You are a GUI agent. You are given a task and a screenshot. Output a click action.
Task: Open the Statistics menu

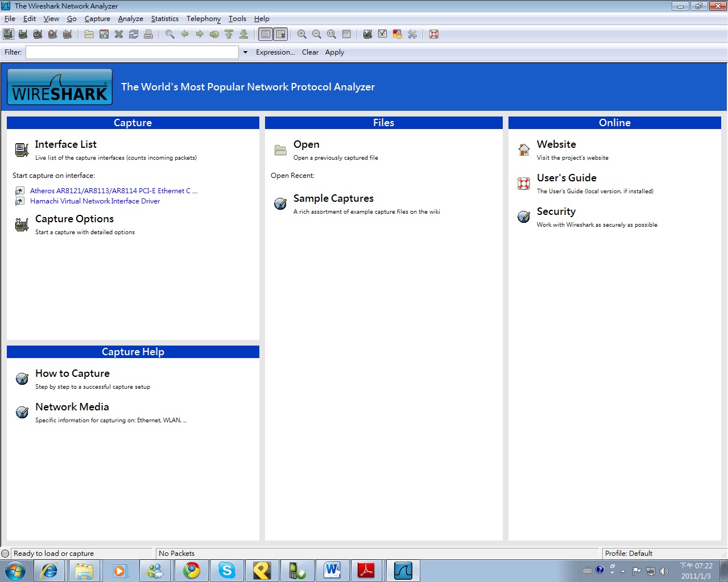click(x=165, y=19)
